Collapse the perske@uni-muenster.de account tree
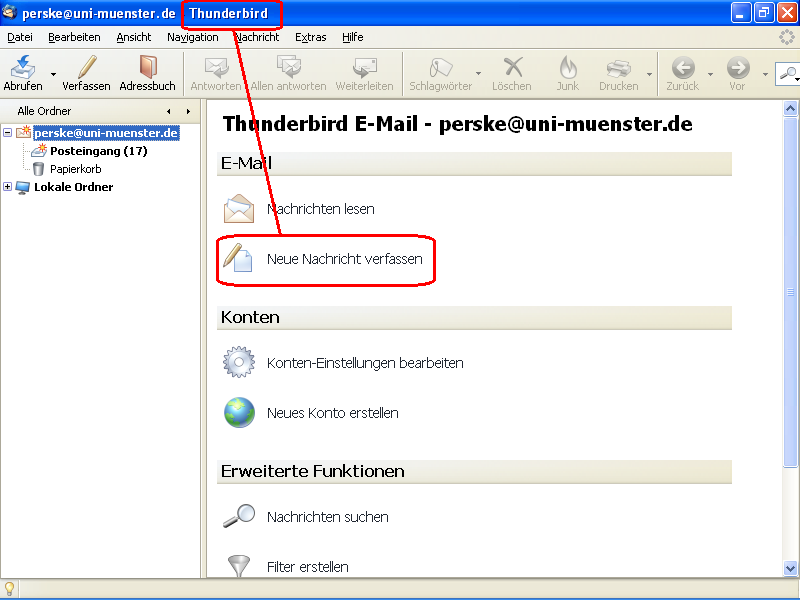800x600 pixels. [8, 132]
